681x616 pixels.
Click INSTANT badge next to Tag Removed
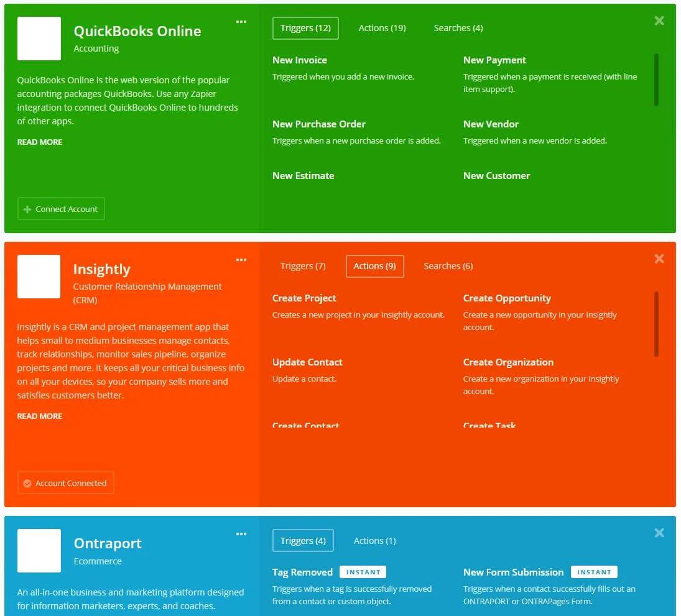[363, 572]
